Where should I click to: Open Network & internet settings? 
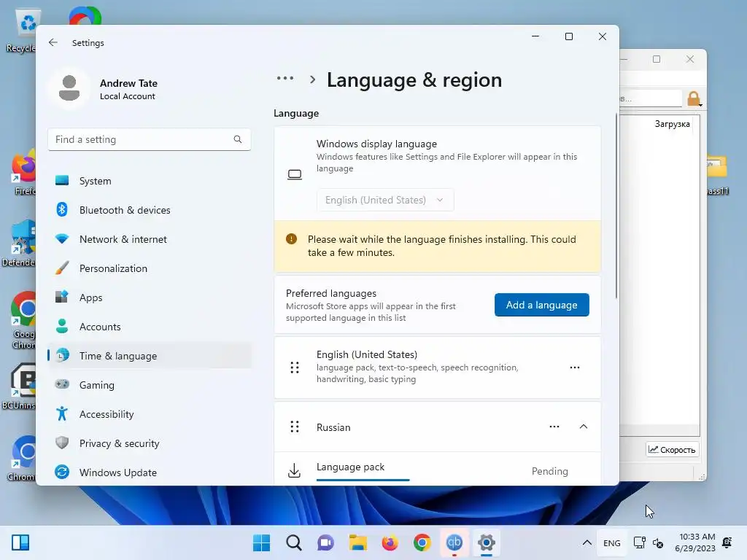[149, 239]
